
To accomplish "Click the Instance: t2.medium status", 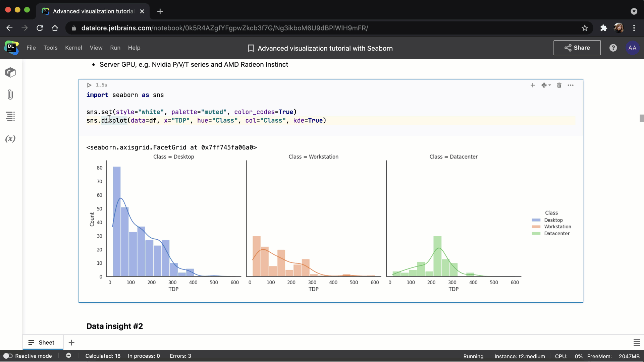I will coord(520,356).
